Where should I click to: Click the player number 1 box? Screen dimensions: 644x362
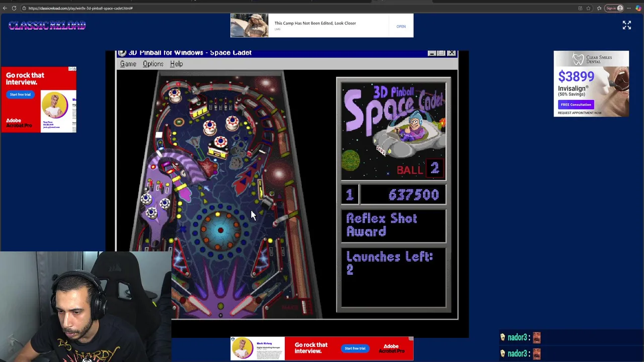pyautogui.click(x=350, y=195)
